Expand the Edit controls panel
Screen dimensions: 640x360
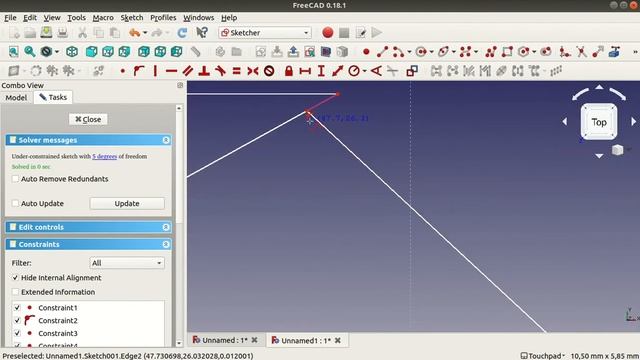[166, 227]
